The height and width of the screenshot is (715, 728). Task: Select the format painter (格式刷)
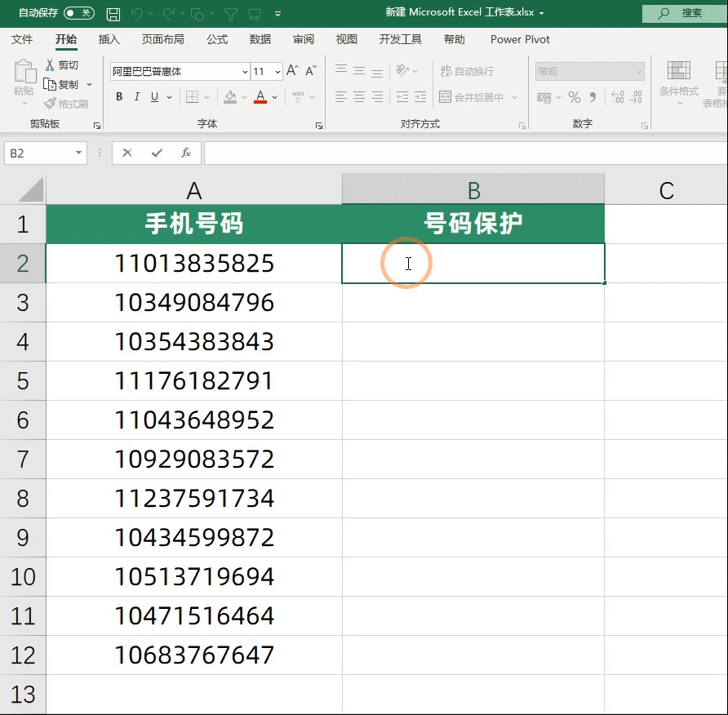[x=67, y=104]
